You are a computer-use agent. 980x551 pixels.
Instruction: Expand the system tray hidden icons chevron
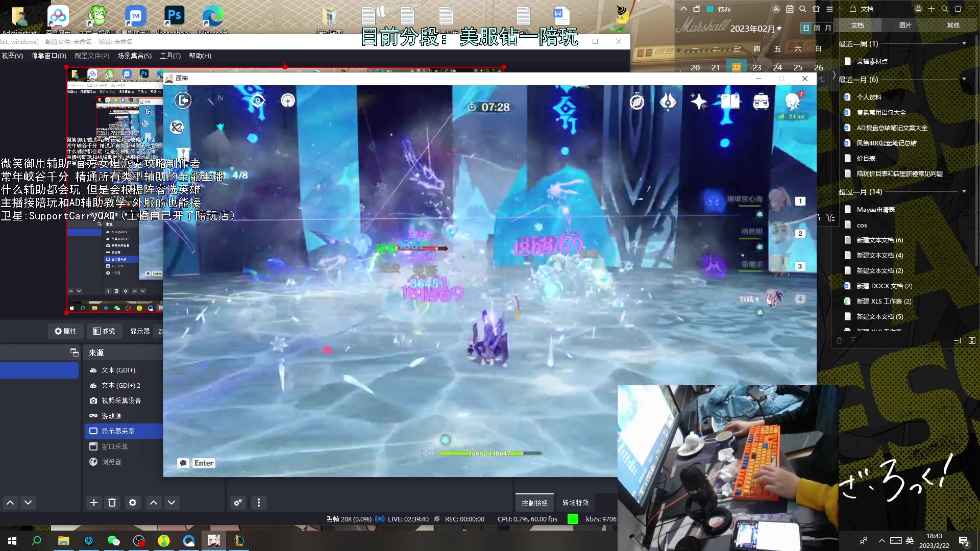coord(881,541)
